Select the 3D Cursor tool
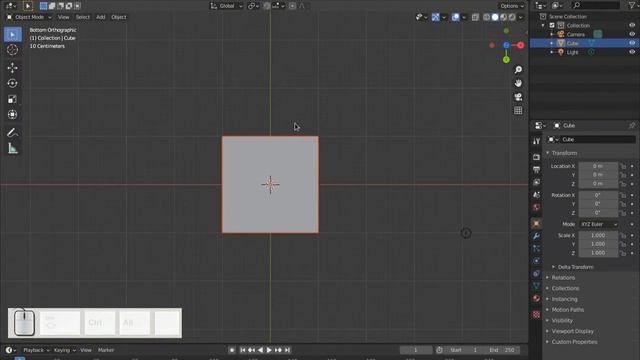This screenshot has width=640, height=360. (x=13, y=50)
